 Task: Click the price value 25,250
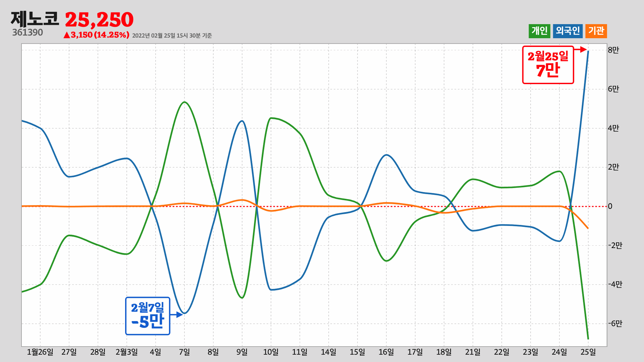pos(99,20)
